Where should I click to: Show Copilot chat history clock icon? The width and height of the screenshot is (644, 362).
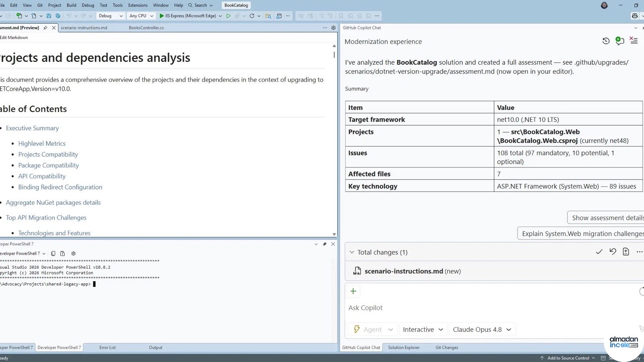click(606, 41)
